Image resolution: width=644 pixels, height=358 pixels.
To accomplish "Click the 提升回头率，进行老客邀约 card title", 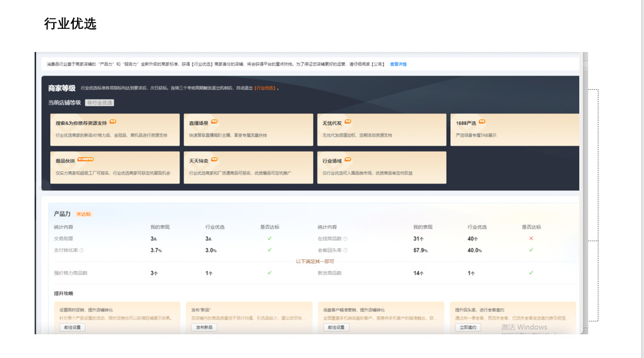I will click(480, 310).
